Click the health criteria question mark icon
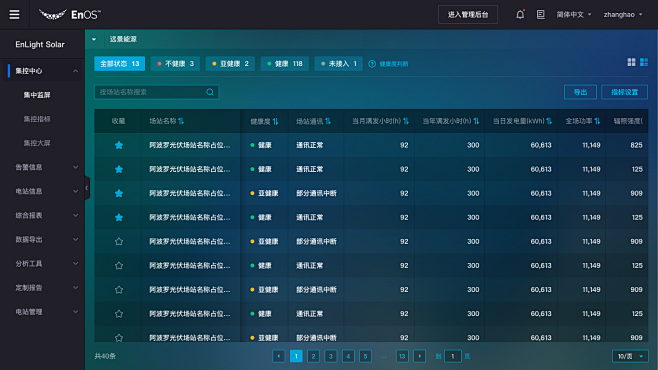The width and height of the screenshot is (658, 370). [x=372, y=64]
